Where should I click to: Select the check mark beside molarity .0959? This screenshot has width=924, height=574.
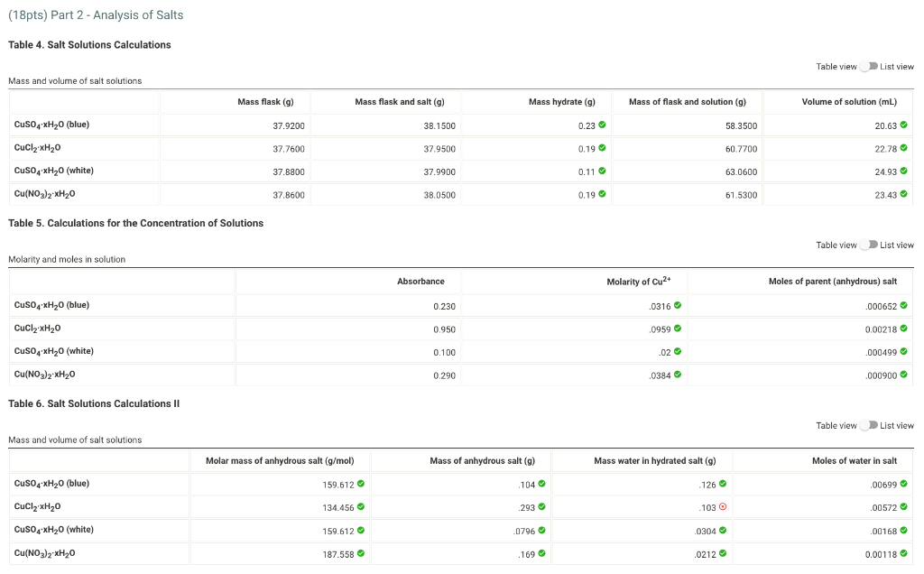[677, 329]
